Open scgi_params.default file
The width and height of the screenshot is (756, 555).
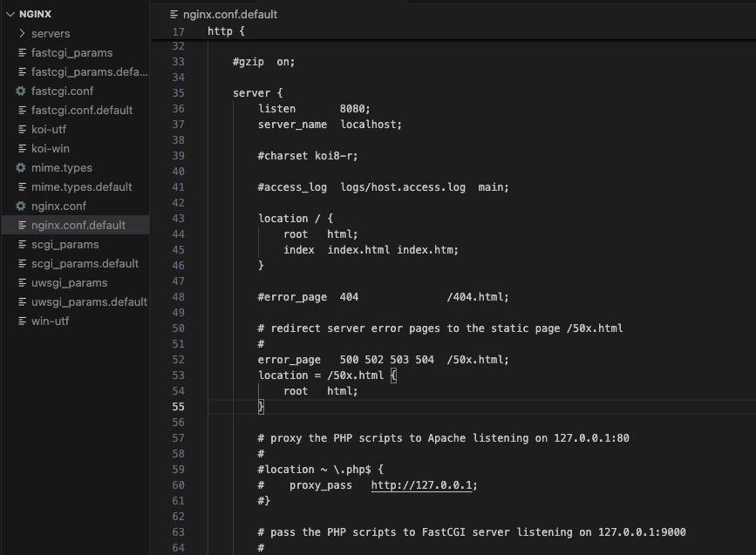(85, 263)
